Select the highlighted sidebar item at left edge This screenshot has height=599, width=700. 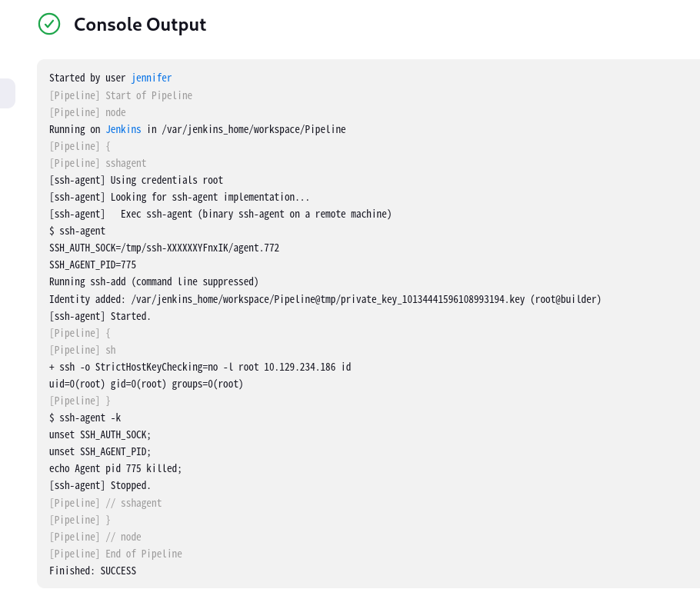[8, 93]
